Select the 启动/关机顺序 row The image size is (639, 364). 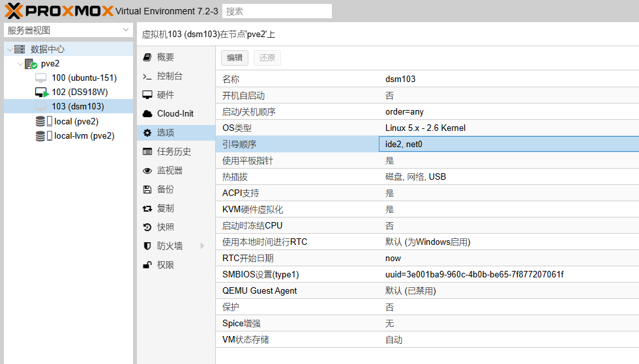pyautogui.click(x=427, y=111)
